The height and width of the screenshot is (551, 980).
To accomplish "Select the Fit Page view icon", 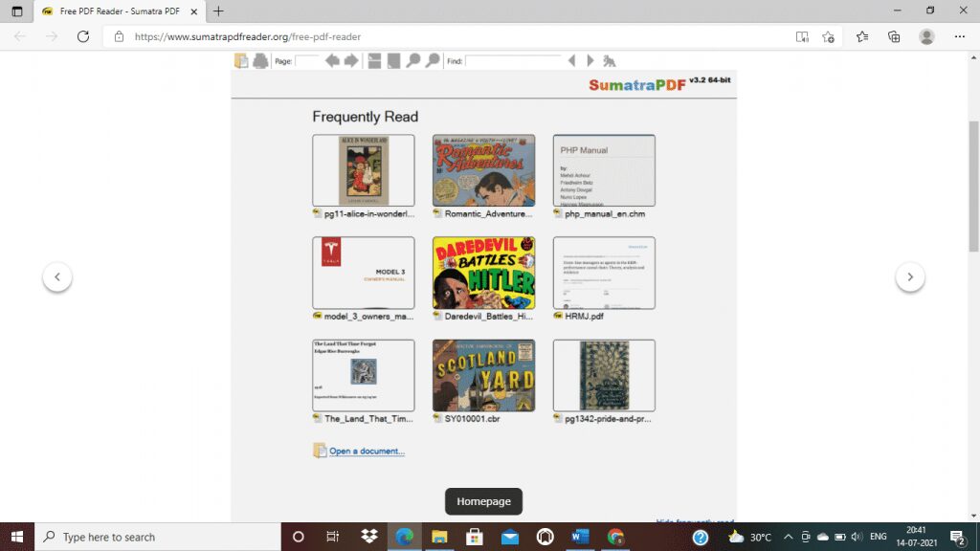I will click(x=393, y=60).
